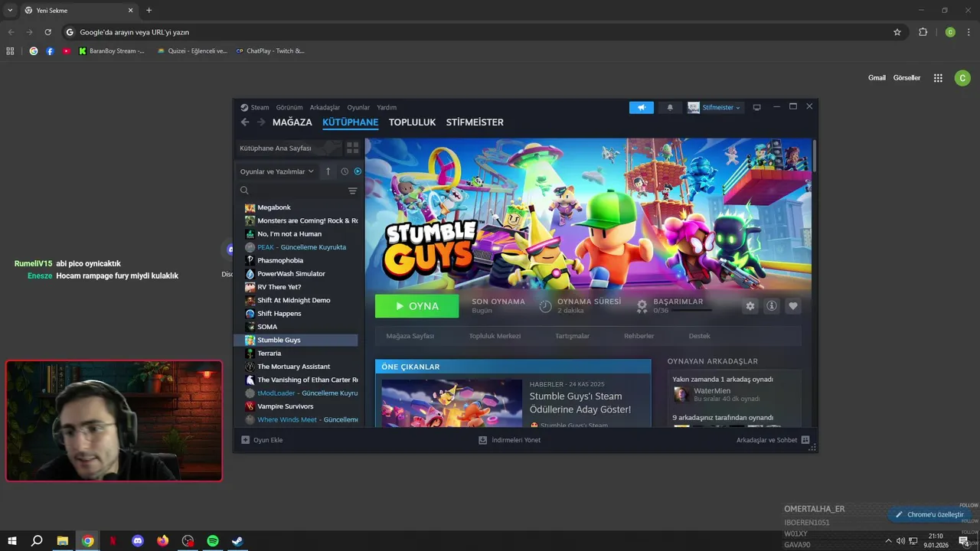Open the Rehberler tab

click(639, 336)
